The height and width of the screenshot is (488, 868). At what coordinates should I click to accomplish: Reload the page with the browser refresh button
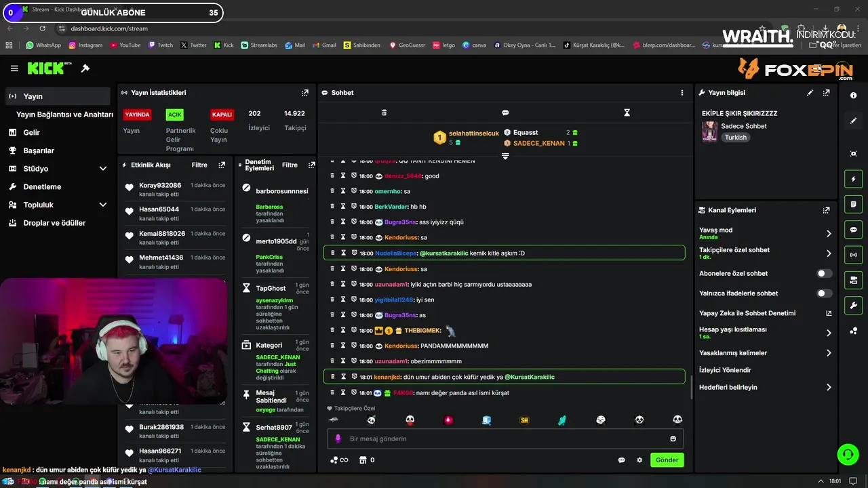click(43, 28)
